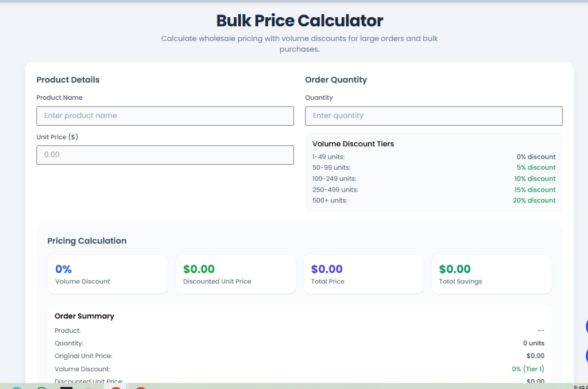Click the teal circular icon on the taskbar
This screenshot has height=389, width=588.
[x=16, y=388]
